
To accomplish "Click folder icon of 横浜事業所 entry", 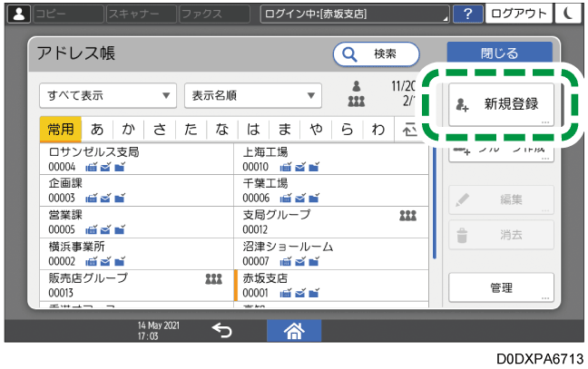I will (120, 261).
